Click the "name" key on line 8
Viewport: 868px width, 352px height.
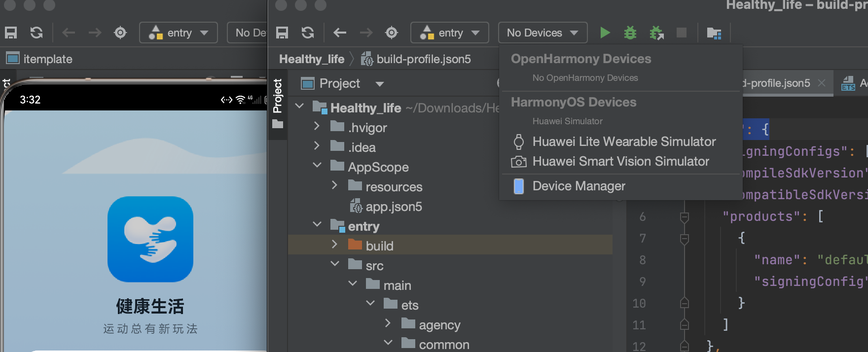[x=777, y=260]
